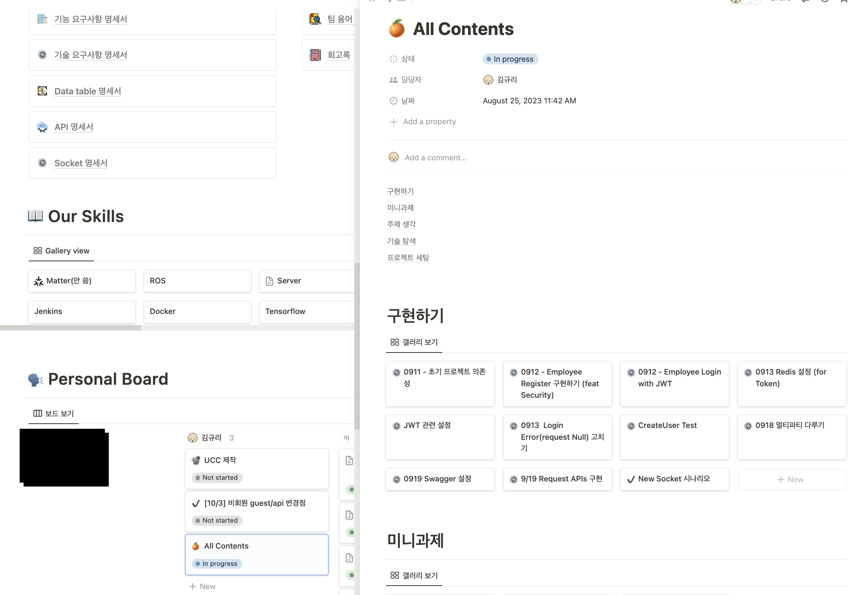Screen dimensions: 868x595
Task: Select the 보드 보기 tab under Personal Board
Action: (x=54, y=413)
